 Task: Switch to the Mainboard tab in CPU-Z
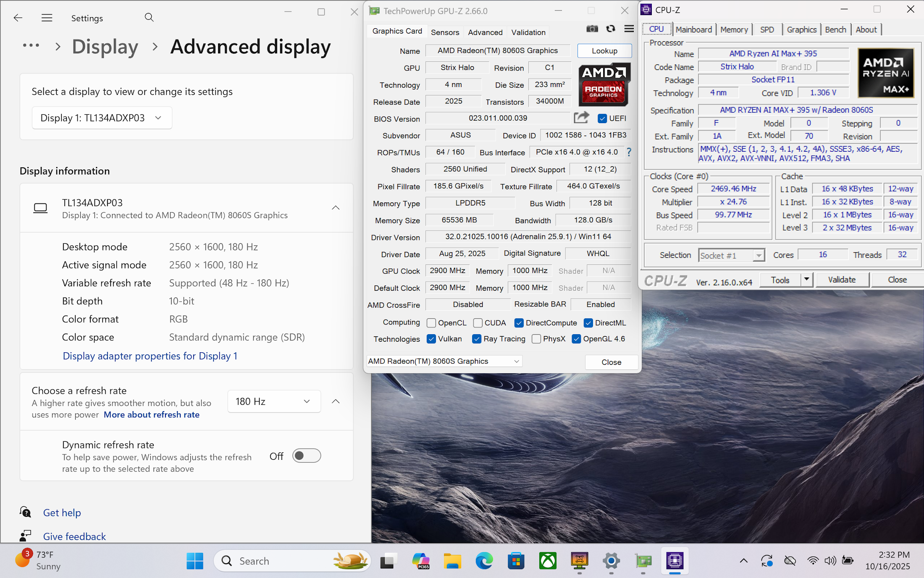click(693, 29)
